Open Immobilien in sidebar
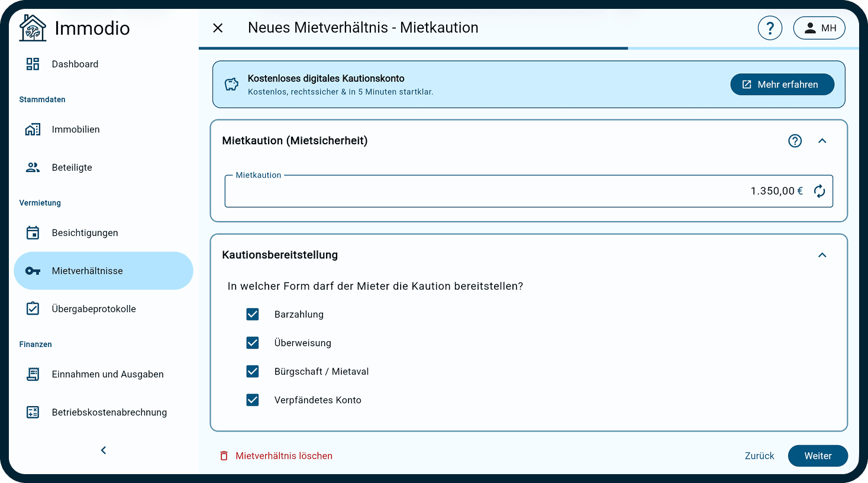The width and height of the screenshot is (868, 483). point(104,129)
